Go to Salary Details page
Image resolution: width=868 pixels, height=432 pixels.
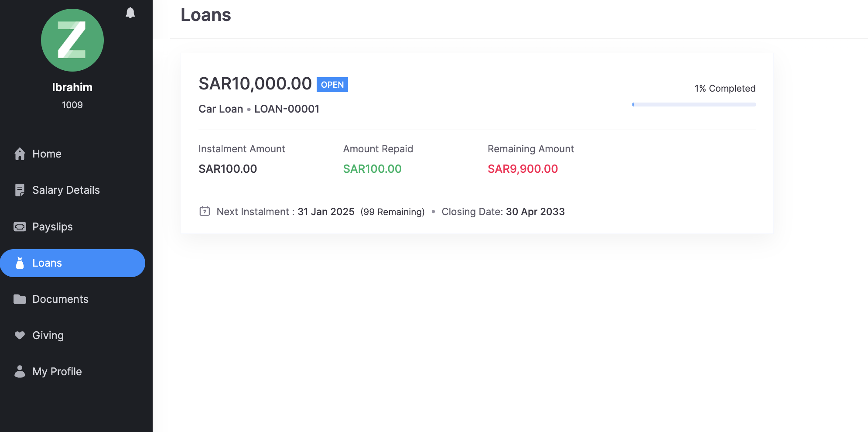66,190
